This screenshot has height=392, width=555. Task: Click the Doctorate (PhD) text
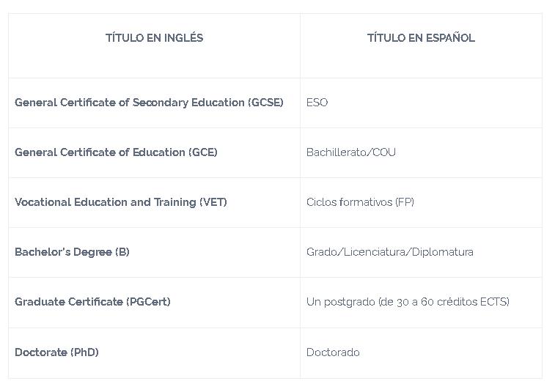pyautogui.click(x=56, y=352)
